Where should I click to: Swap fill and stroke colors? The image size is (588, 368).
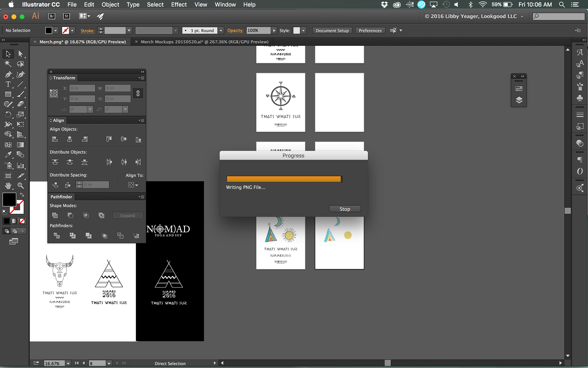pos(22,195)
